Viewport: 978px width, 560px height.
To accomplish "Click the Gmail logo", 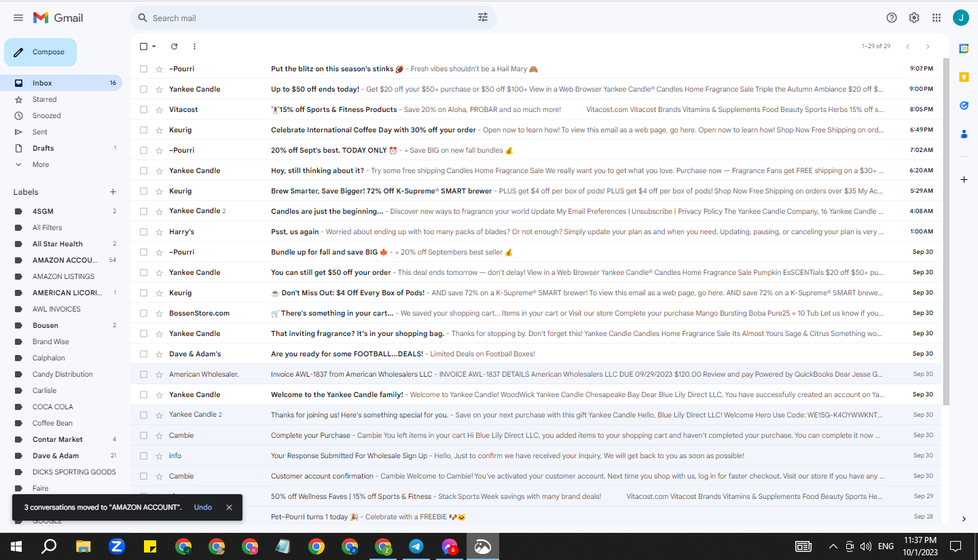I will [58, 18].
